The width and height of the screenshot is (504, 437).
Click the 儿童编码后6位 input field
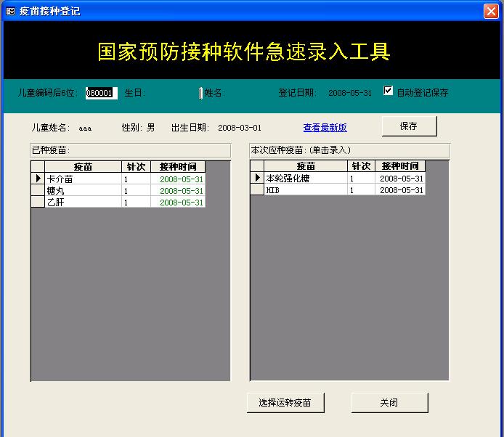[x=100, y=93]
